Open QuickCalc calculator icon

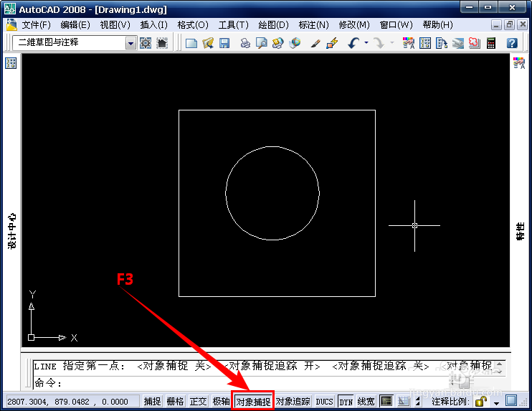(491, 43)
